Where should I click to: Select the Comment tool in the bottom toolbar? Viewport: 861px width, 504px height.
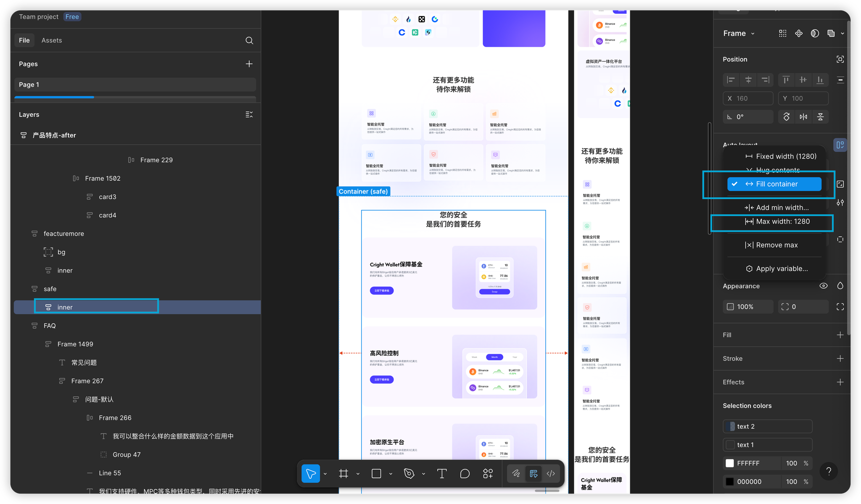coord(465,474)
